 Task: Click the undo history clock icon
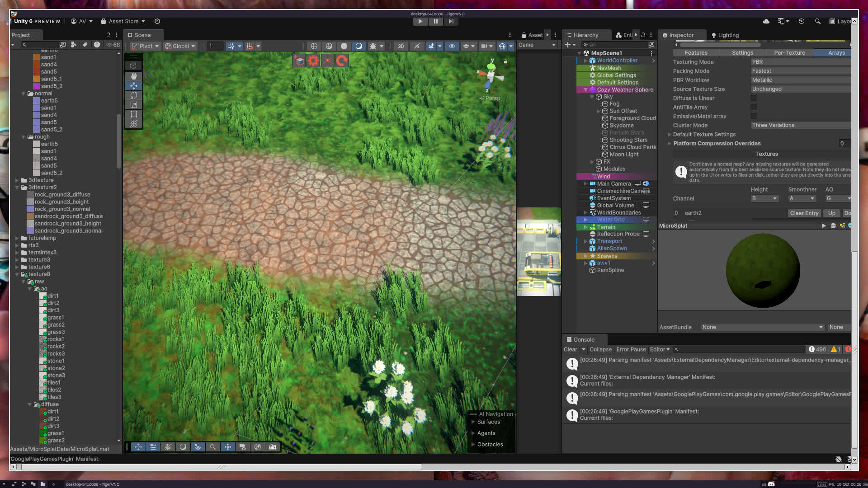pos(801,21)
